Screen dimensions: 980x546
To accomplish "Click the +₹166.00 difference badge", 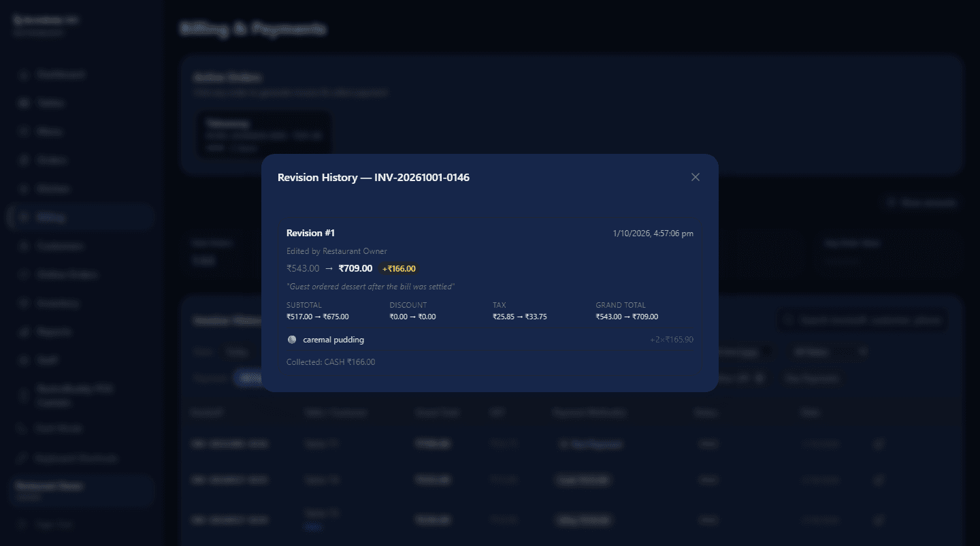I will tap(399, 269).
